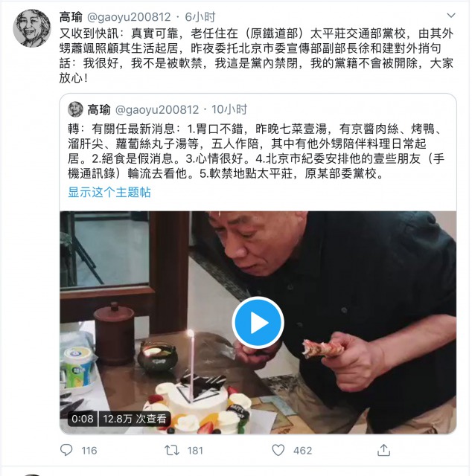This screenshot has height=476, width=472.
Task: Like the tweet with the heart icon
Action: [x=278, y=450]
